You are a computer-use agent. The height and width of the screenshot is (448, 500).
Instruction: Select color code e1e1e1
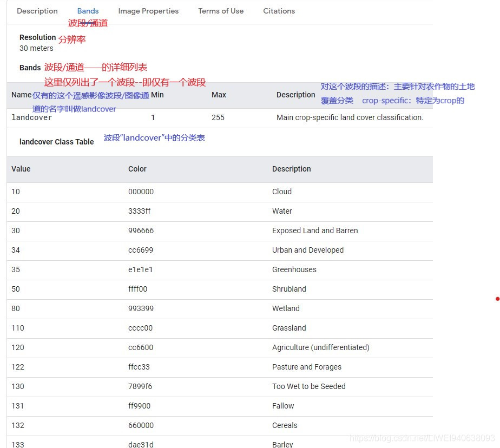[x=140, y=269]
